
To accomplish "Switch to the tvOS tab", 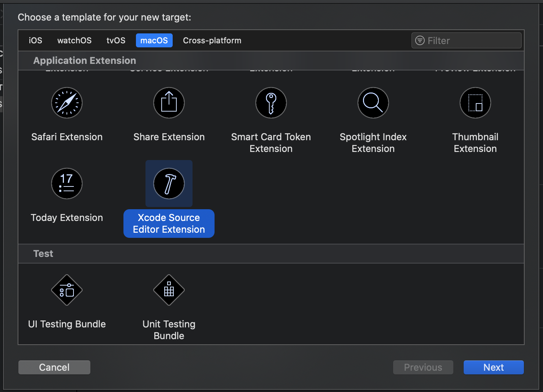I will (x=116, y=40).
